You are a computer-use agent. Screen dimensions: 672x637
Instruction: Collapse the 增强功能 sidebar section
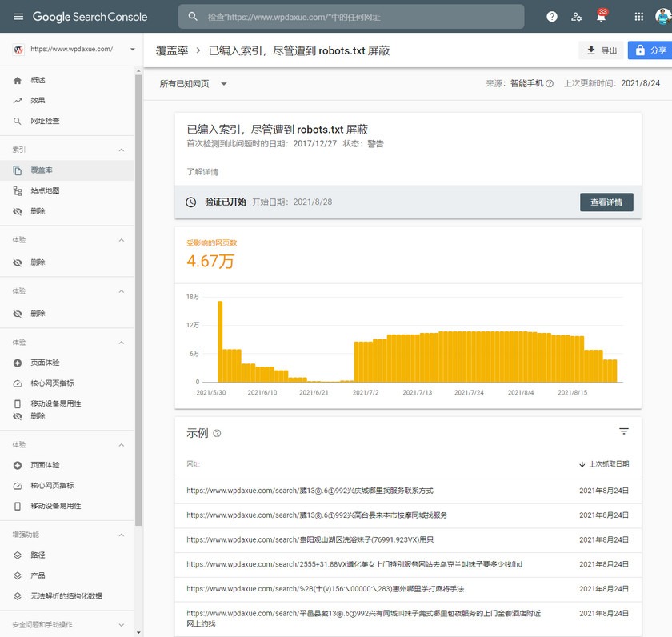coord(122,535)
